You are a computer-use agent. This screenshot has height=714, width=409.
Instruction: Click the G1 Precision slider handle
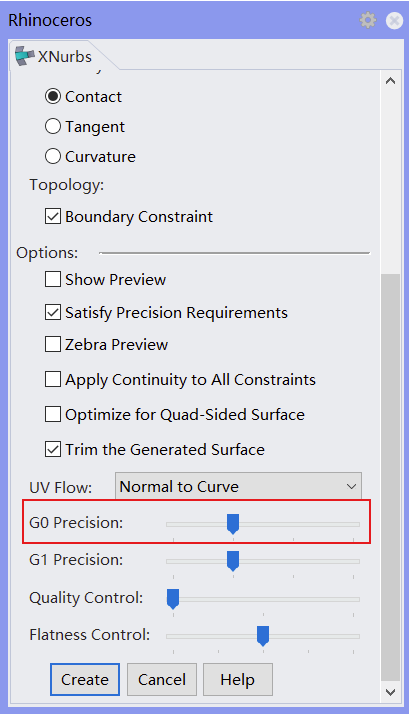click(x=233, y=561)
